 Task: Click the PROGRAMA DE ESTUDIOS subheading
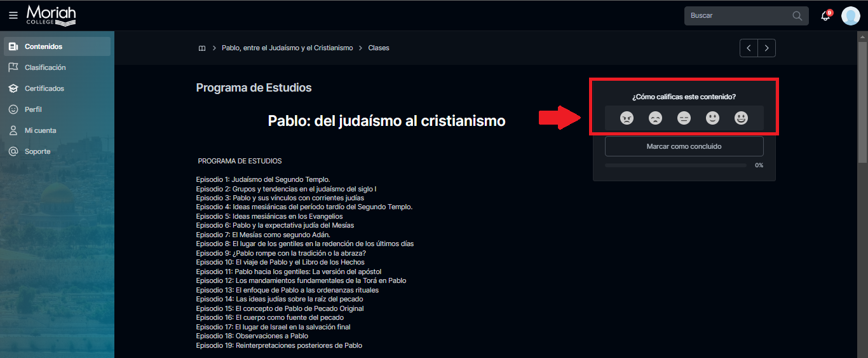tap(240, 162)
